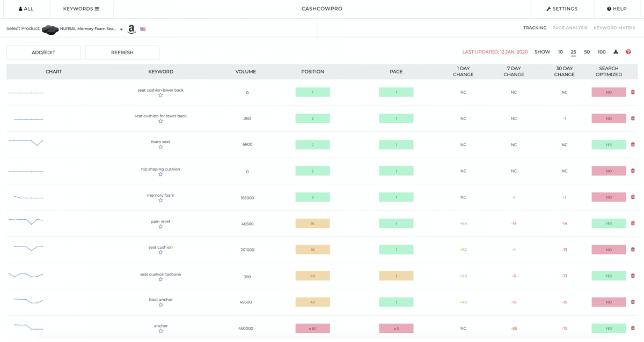Click the green position badge for 'foam seat'
Image resolution: width=644 pixels, height=342 pixels.
(312, 144)
